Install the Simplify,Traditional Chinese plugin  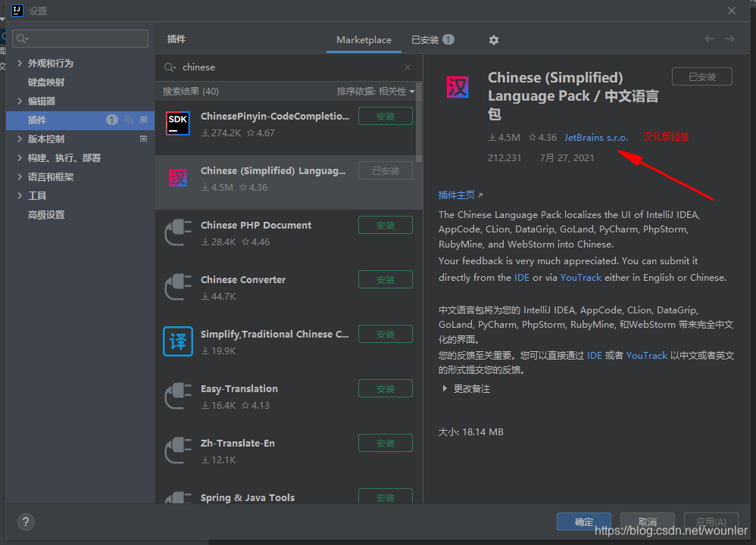[386, 334]
